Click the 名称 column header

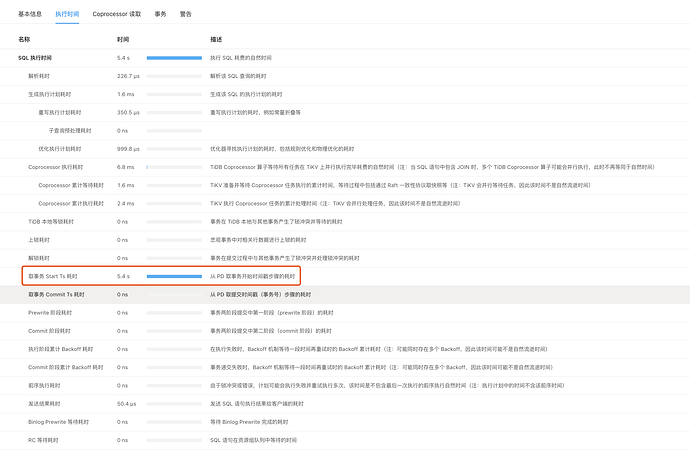[24, 40]
